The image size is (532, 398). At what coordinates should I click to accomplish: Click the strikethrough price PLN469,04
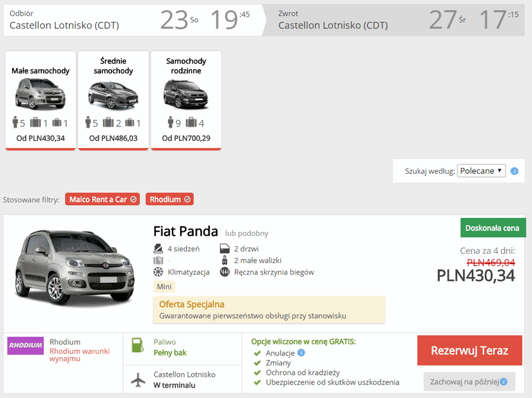coord(491,263)
